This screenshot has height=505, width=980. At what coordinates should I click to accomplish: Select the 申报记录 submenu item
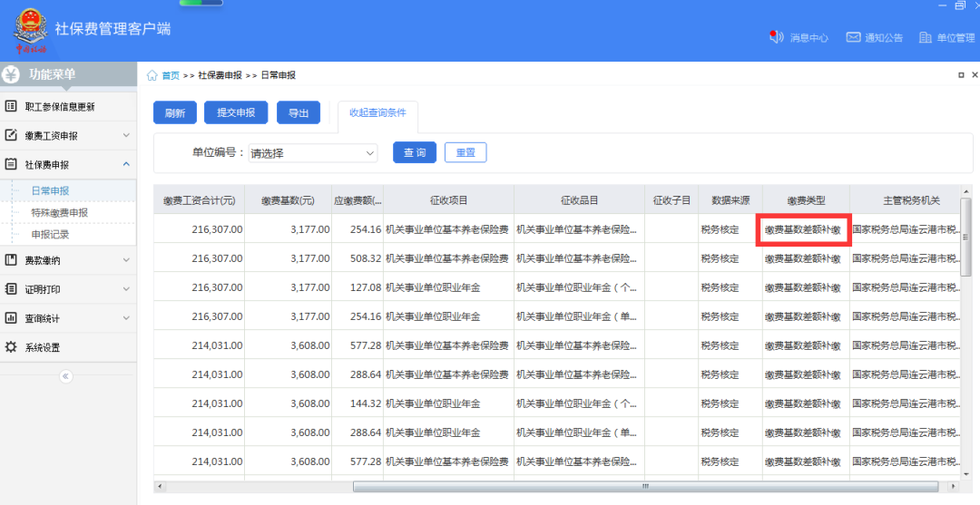[50, 235]
